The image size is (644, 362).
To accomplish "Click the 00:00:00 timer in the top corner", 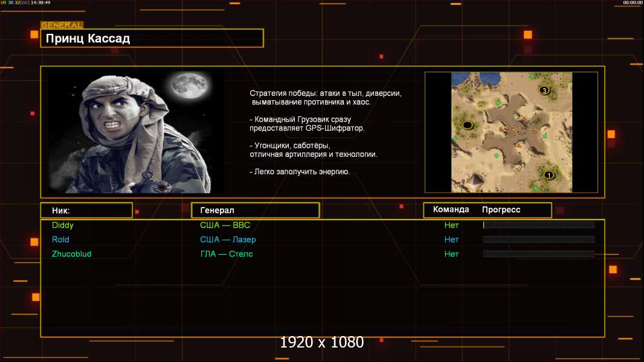I will tap(633, 3).
